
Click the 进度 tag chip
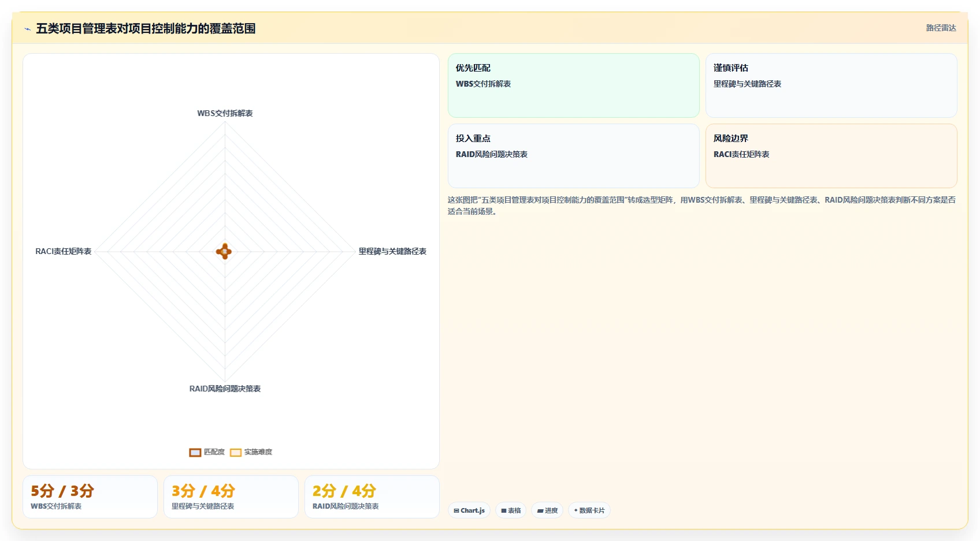pyautogui.click(x=547, y=510)
